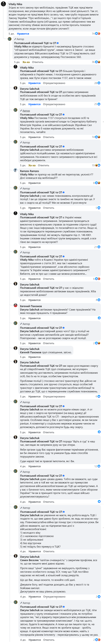The image size is (104, 644).
Task: Click the like icon on Евгений Пахомов's comment
Action: pos(99,318)
